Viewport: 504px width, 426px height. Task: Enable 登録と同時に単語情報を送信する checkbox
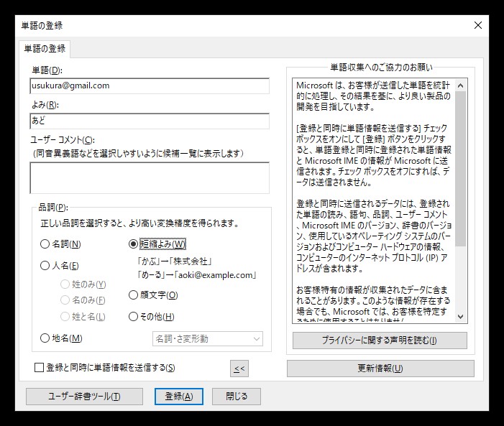tap(40, 368)
